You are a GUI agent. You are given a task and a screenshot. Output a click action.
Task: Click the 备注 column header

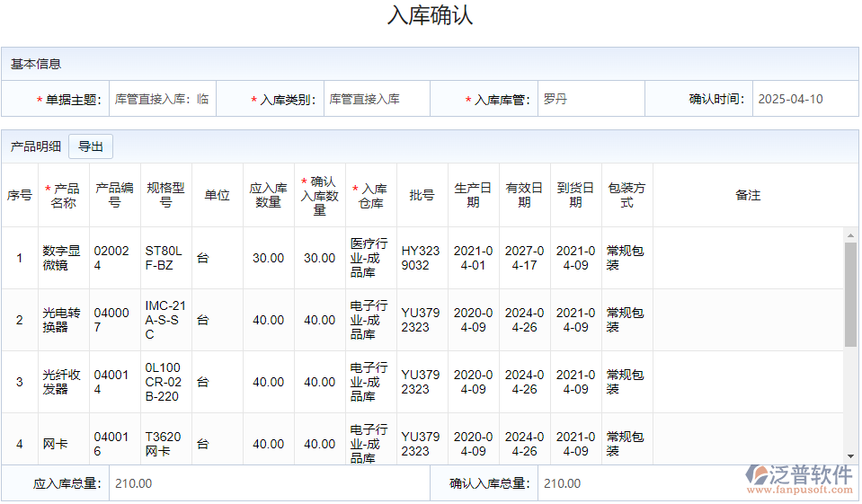pos(748,195)
